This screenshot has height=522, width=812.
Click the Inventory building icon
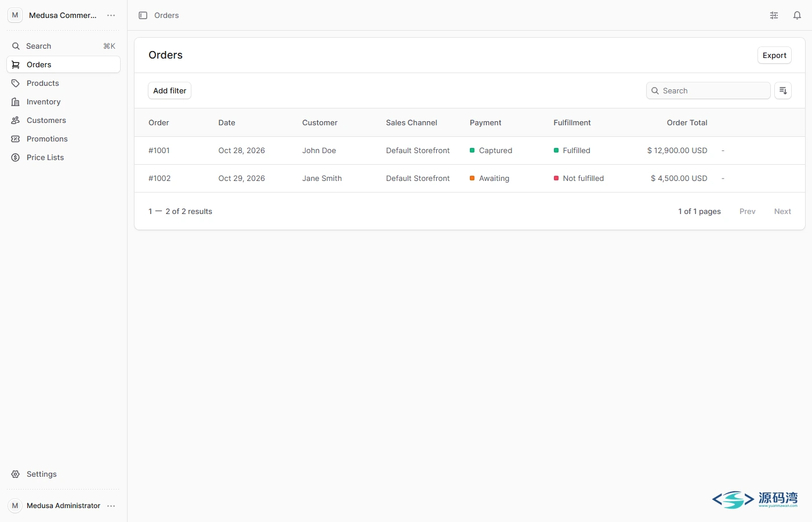[16, 102]
